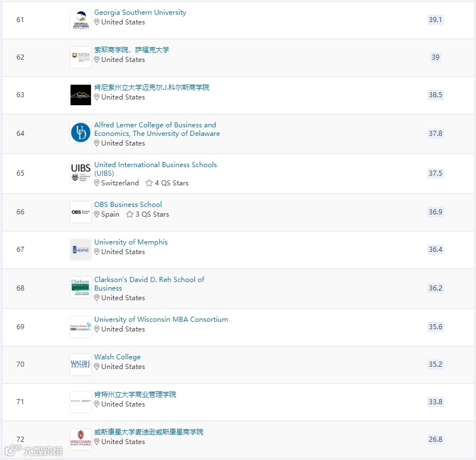
Task: Click location pin in row 72
Action: pyautogui.click(x=97, y=442)
